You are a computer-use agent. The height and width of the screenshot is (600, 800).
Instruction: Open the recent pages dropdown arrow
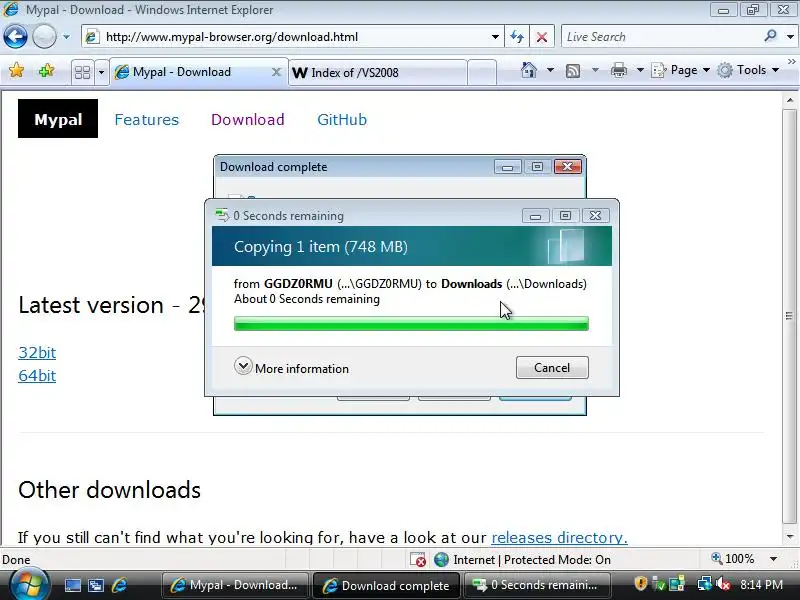66,37
